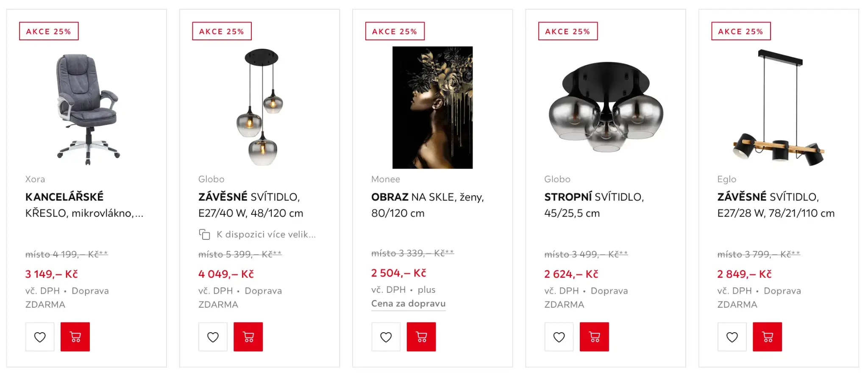Image resolution: width=868 pixels, height=375 pixels.
Task: Open 'KANCELÁŘSKÉ KŘESLO' product title
Action: tap(84, 205)
